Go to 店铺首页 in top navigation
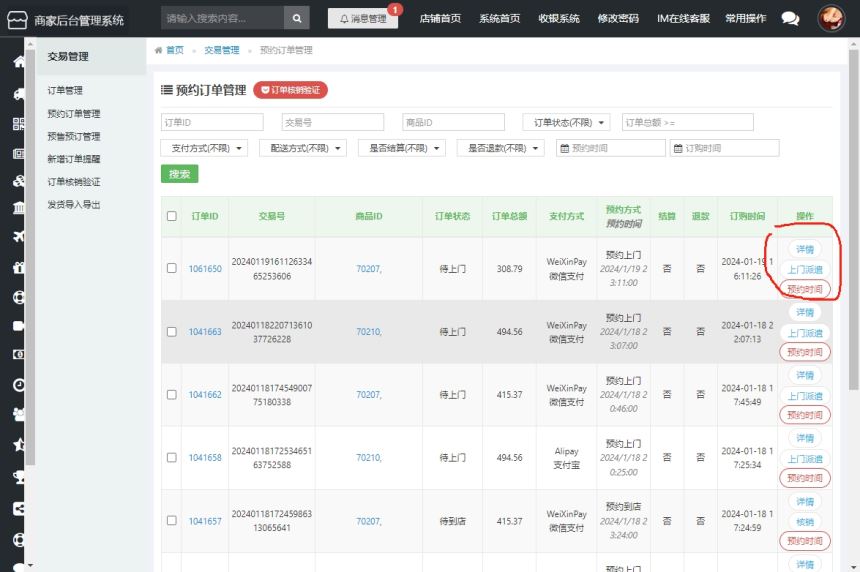 click(x=440, y=19)
